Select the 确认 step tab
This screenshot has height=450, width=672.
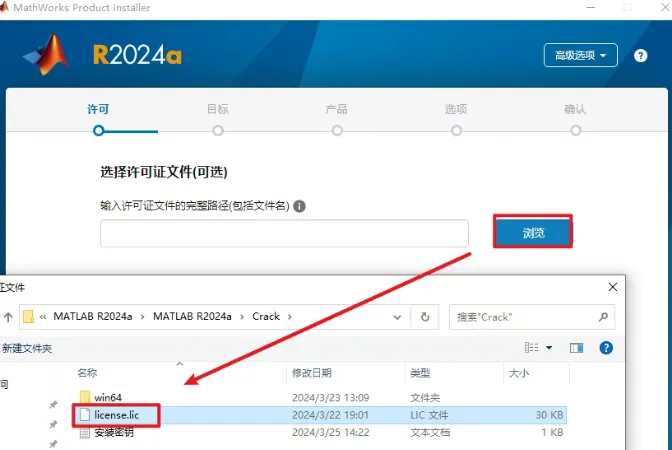point(575,109)
